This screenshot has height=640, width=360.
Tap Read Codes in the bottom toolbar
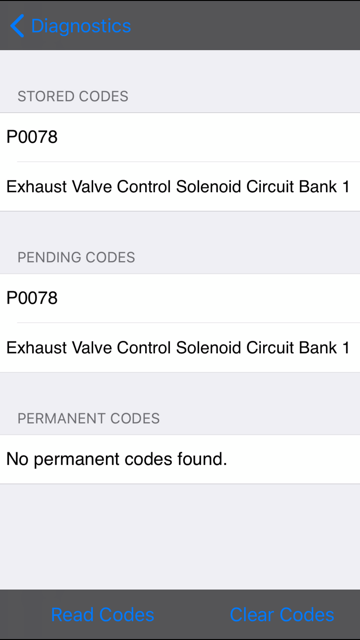[x=103, y=615]
